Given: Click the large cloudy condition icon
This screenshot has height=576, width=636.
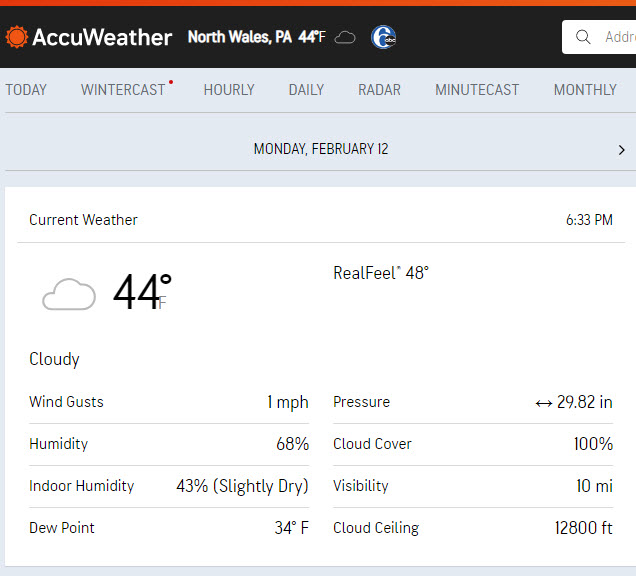Looking at the screenshot, I should coord(69,294).
